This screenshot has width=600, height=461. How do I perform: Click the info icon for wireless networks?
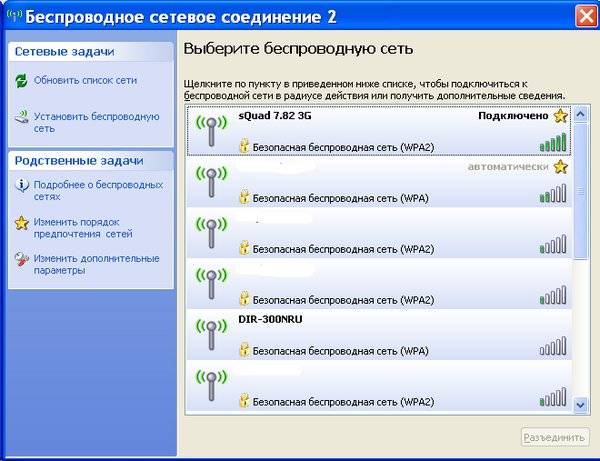point(22,186)
